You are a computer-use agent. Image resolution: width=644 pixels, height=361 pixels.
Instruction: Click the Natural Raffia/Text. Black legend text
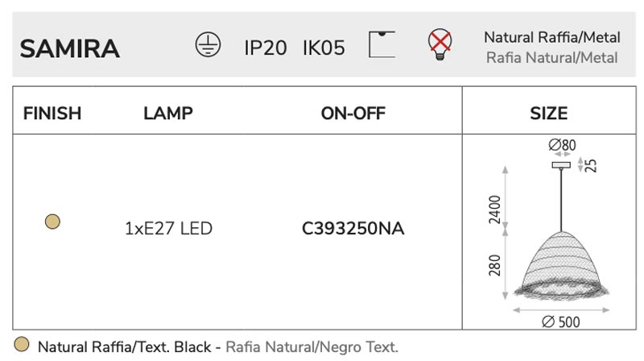[125, 347]
